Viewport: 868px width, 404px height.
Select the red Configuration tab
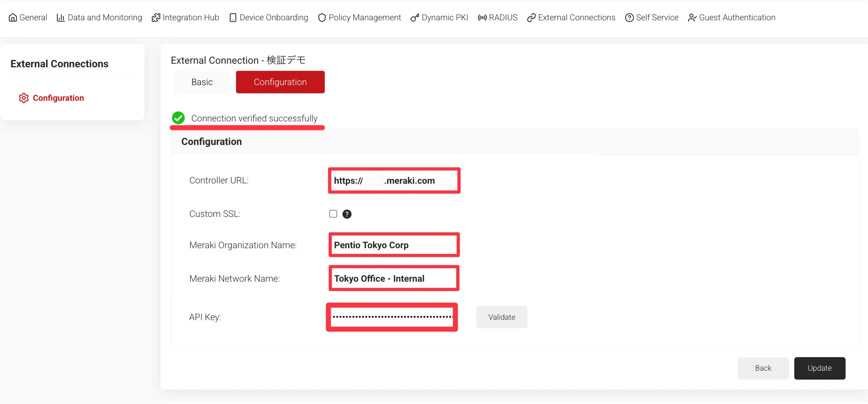pos(280,82)
